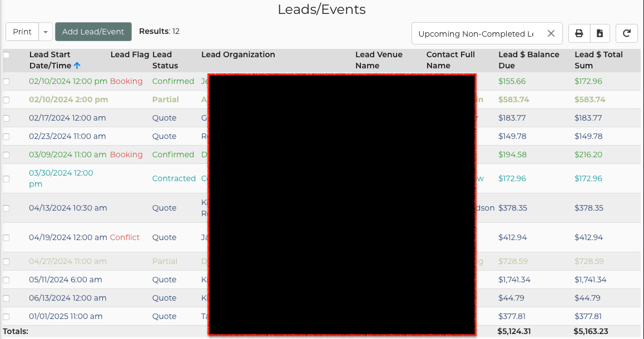Viewport: 644px width, 339px height.
Task: Sort by Lead $ Balance Due header
Action: pos(528,60)
